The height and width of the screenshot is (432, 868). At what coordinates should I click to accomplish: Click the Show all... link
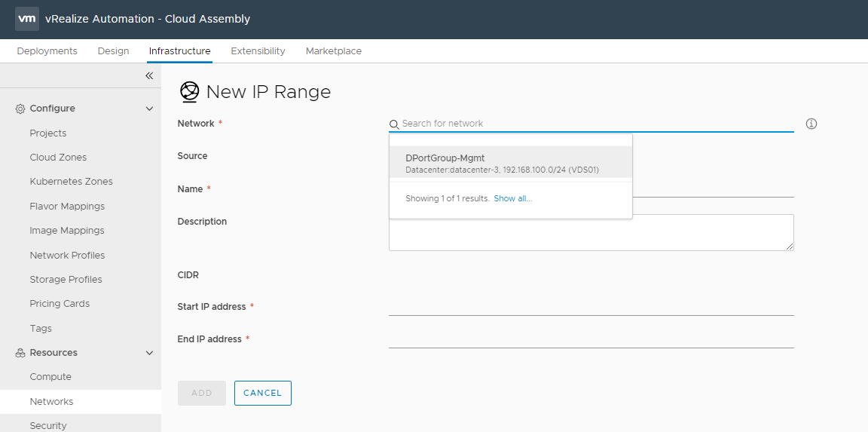(513, 198)
